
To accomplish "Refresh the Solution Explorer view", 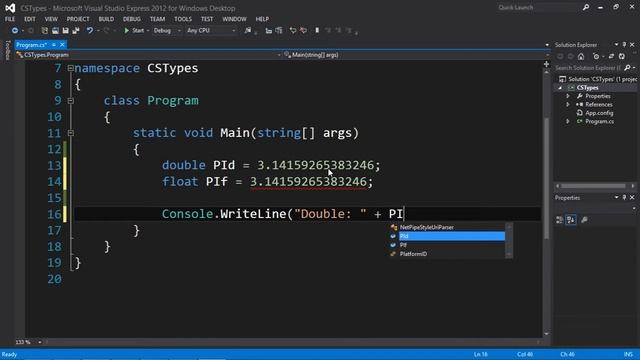I will pos(622,56).
